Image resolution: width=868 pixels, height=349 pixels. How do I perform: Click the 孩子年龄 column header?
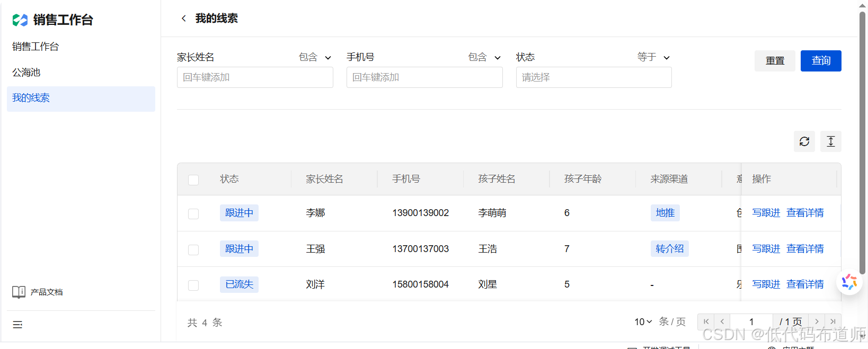[x=583, y=179]
